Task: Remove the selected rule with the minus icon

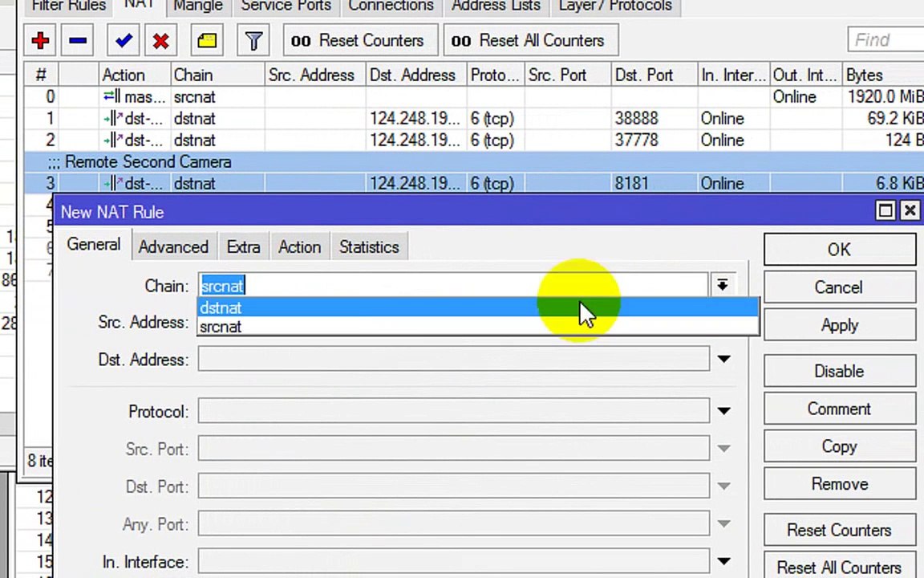Action: (x=77, y=41)
